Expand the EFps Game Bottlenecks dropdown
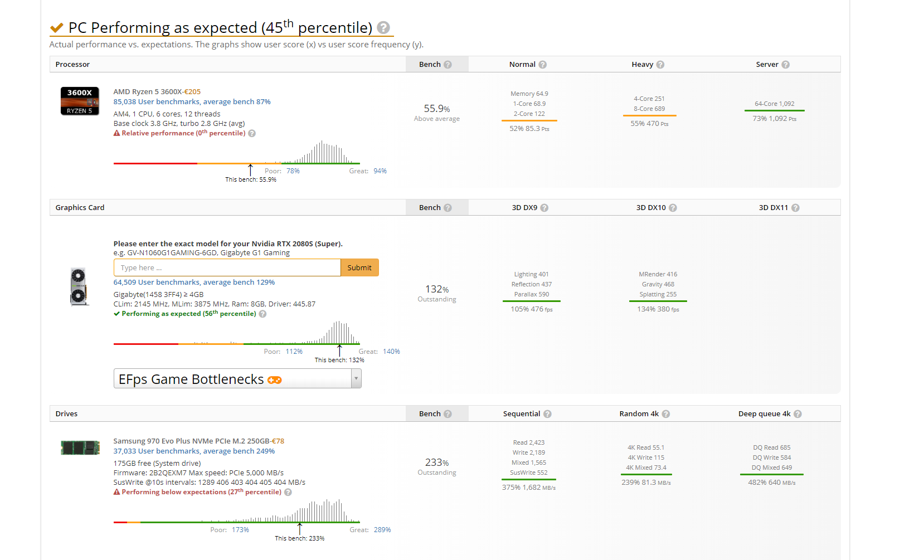Screen dimensions: 924x560 pos(356,379)
